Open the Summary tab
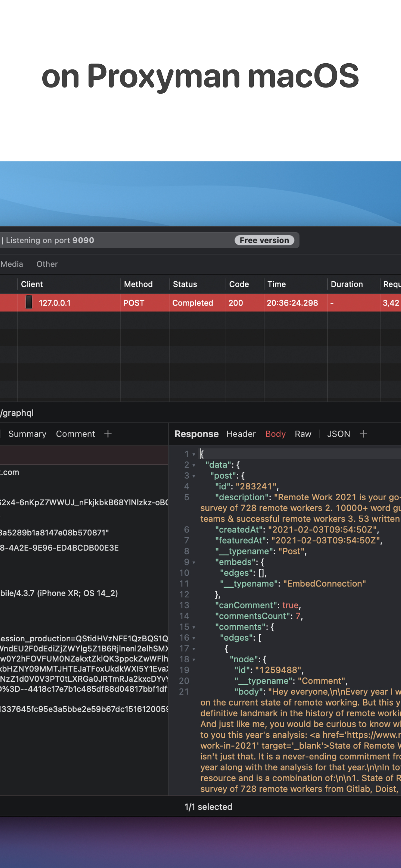Viewport: 401px width, 868px height. tap(27, 434)
